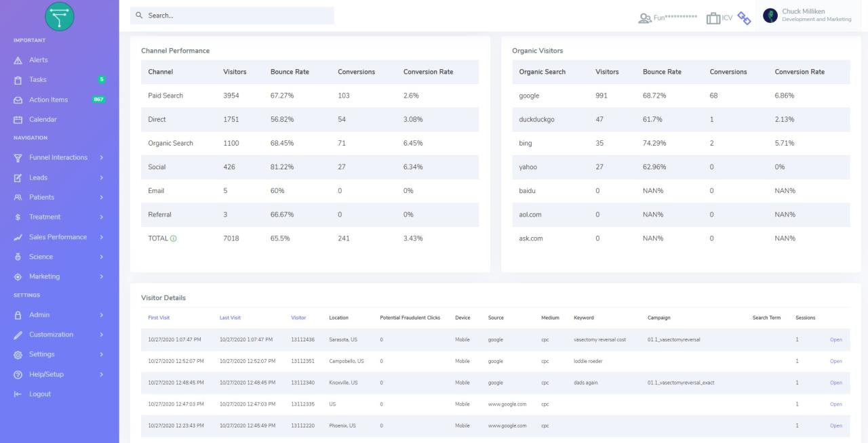The width and height of the screenshot is (868, 443).
Task: Click the Patients icon in the sidebar
Action: click(x=16, y=197)
